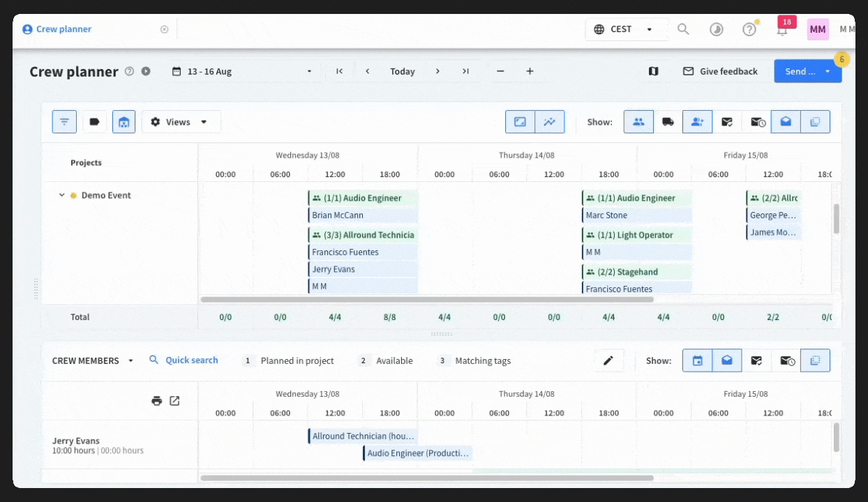The height and width of the screenshot is (502, 868).
Task: Select the Demo Event project
Action: coord(106,195)
